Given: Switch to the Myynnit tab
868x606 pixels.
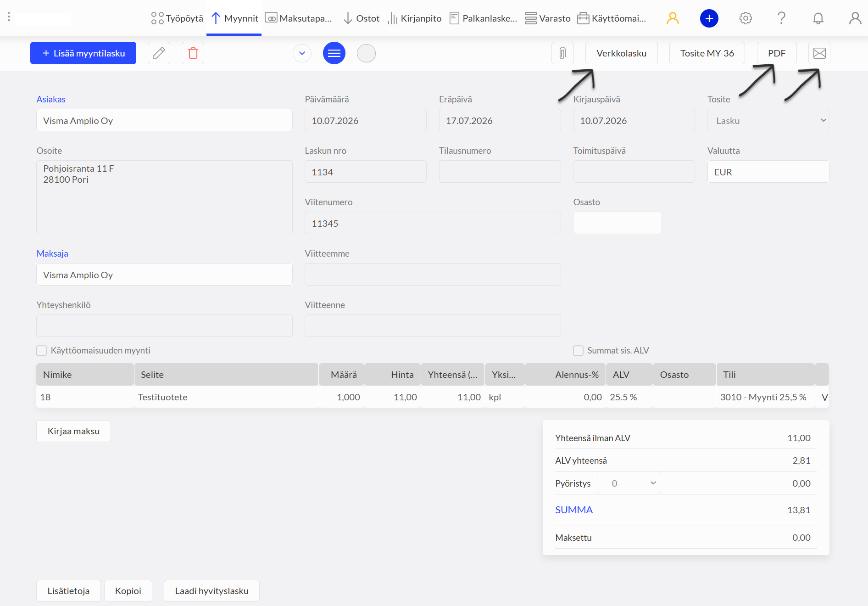Looking at the screenshot, I should 234,18.
